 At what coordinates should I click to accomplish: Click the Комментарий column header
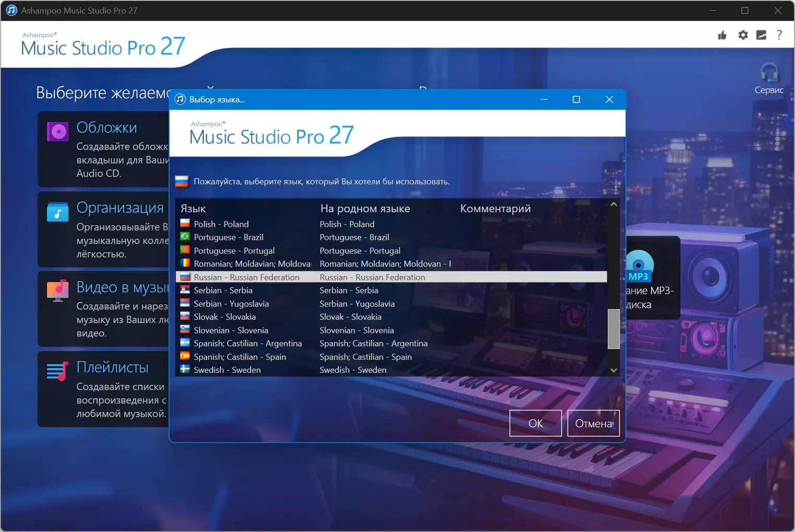[x=495, y=209]
